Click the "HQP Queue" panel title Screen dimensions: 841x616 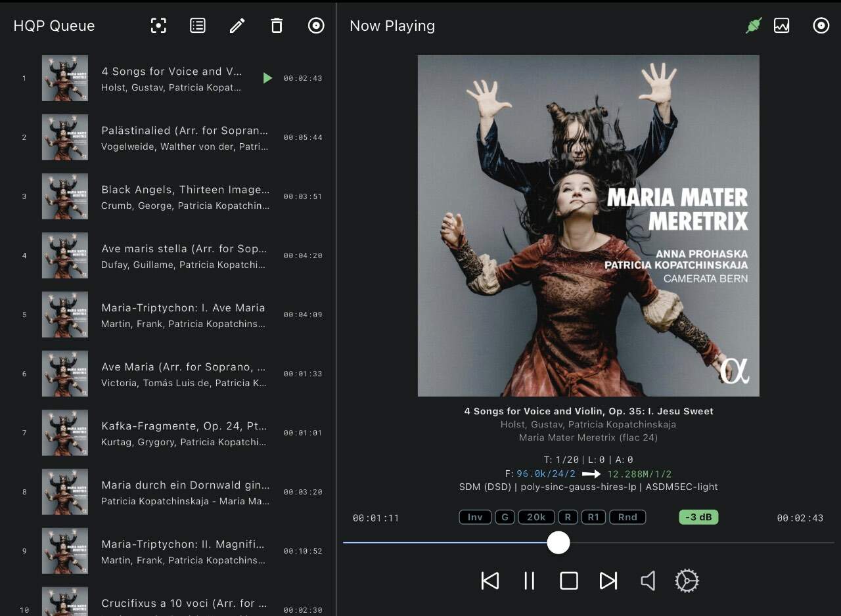click(54, 26)
